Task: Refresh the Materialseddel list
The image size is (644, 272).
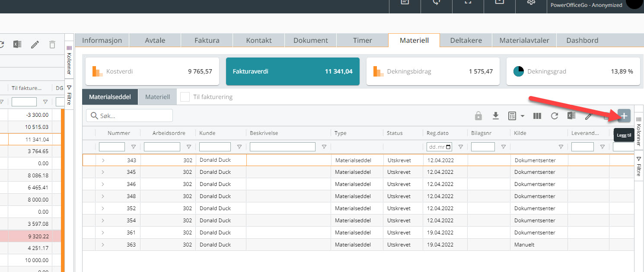Action: tap(554, 116)
